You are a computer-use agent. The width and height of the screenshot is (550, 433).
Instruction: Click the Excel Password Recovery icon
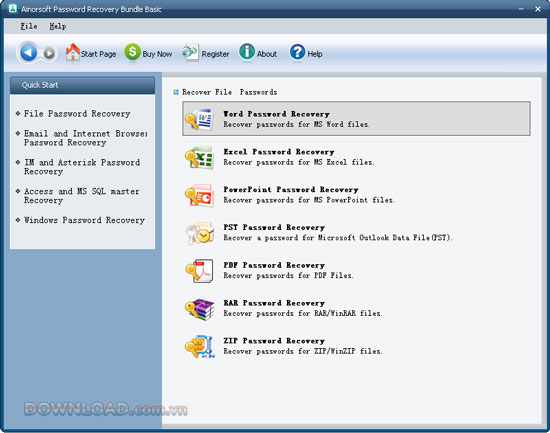coord(199,157)
